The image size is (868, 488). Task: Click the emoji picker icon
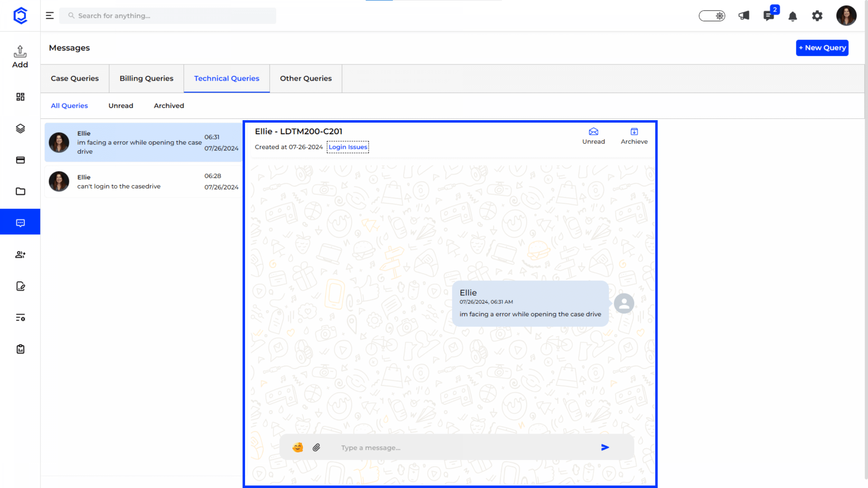(297, 447)
